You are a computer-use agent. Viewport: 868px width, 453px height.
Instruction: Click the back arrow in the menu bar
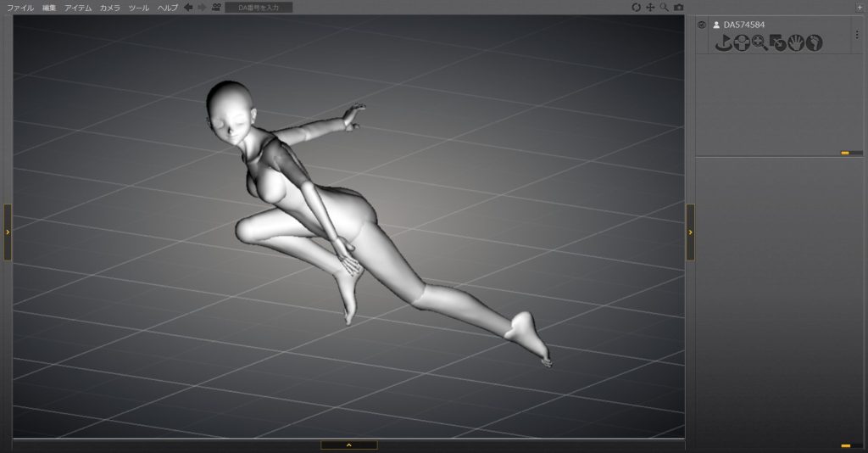click(x=188, y=7)
